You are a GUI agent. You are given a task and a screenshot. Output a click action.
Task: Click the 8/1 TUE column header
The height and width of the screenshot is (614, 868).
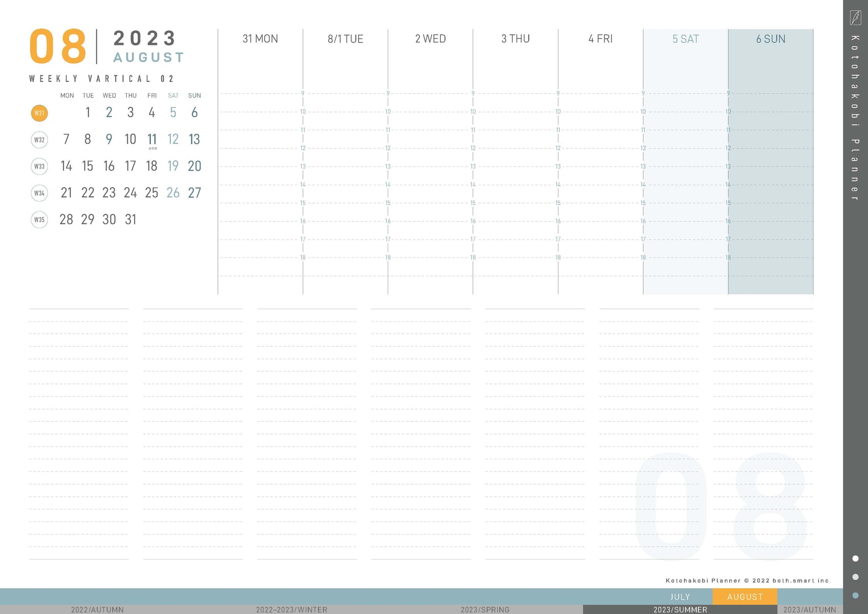coord(345,39)
